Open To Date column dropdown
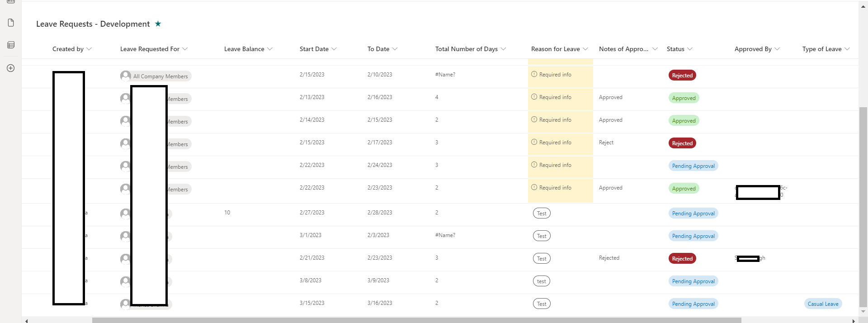 395,49
